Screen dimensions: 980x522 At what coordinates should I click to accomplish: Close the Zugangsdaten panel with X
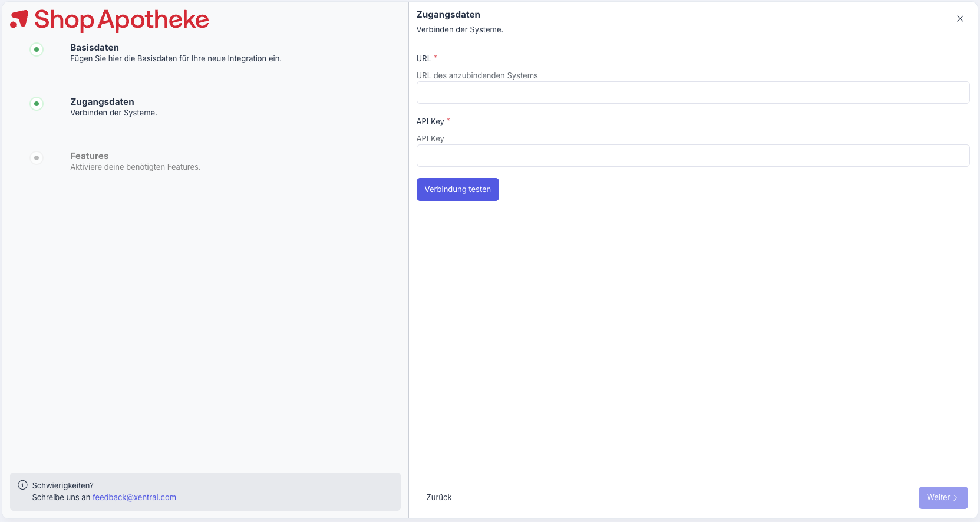click(960, 19)
